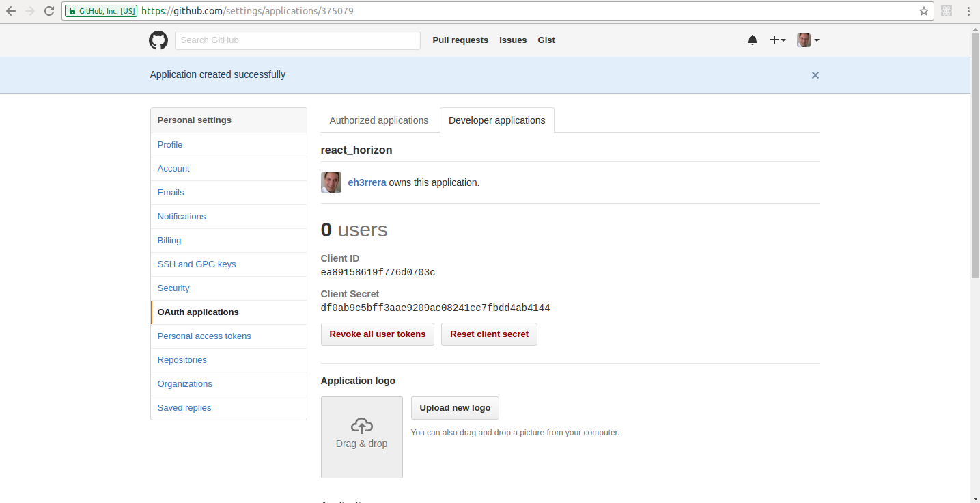The image size is (980, 503).
Task: Select OAuth applications in sidebar
Action: coord(229,312)
